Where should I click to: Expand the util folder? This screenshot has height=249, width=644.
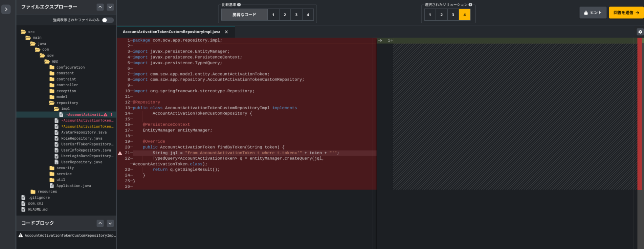pyautogui.click(x=57, y=180)
